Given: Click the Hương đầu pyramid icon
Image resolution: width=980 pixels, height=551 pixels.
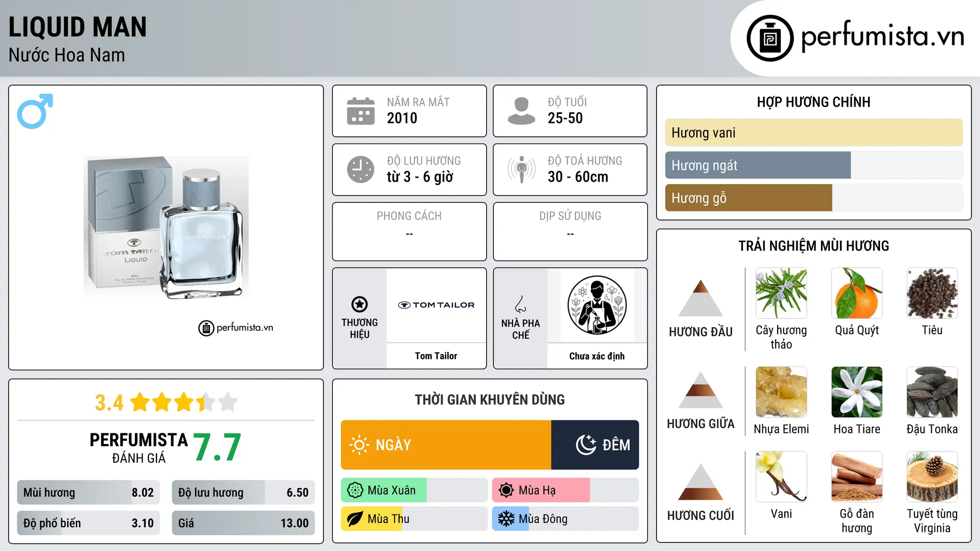Looking at the screenshot, I should pos(701,298).
